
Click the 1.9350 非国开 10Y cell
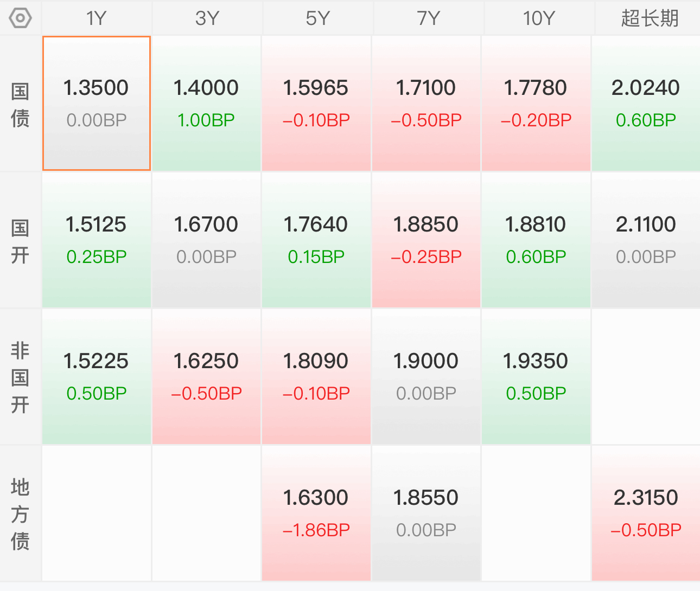536,377
